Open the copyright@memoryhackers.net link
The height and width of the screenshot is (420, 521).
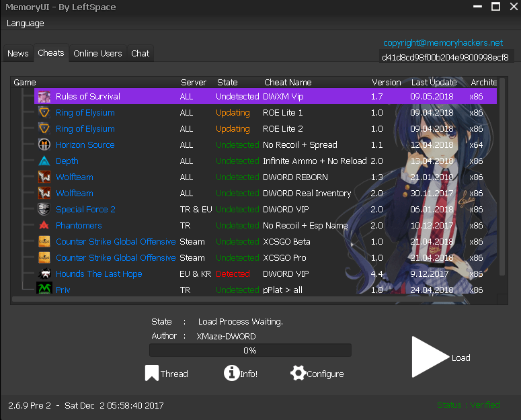click(x=443, y=43)
